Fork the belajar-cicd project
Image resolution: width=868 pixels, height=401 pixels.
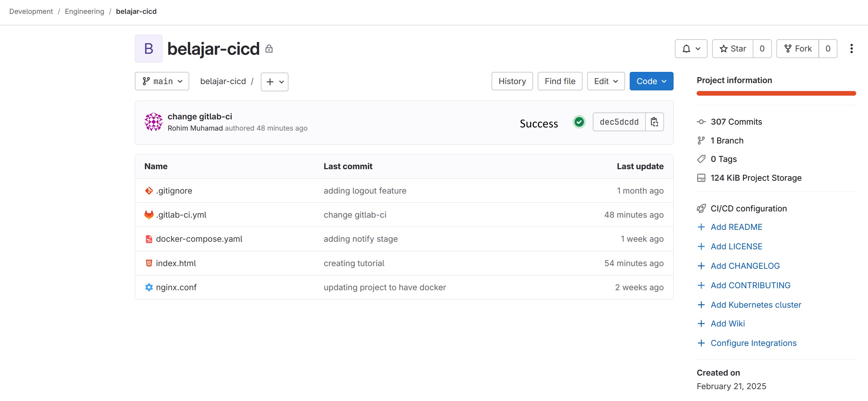[x=797, y=49]
